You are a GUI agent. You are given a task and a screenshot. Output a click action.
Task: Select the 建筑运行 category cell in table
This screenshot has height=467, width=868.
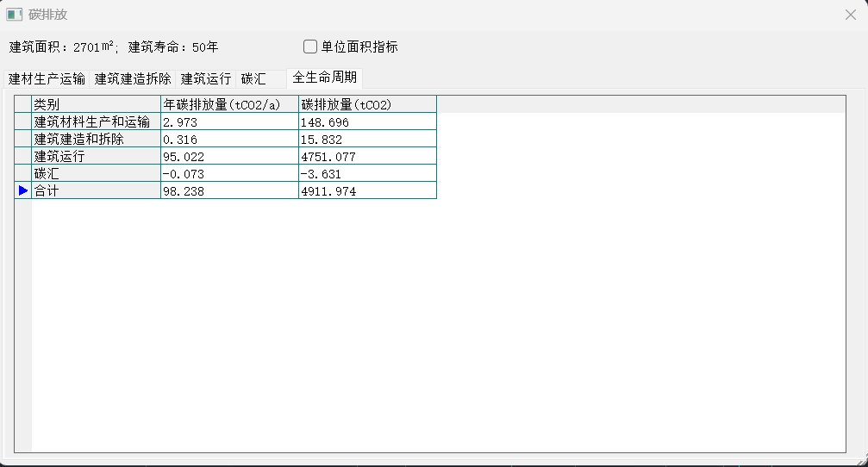click(96, 157)
